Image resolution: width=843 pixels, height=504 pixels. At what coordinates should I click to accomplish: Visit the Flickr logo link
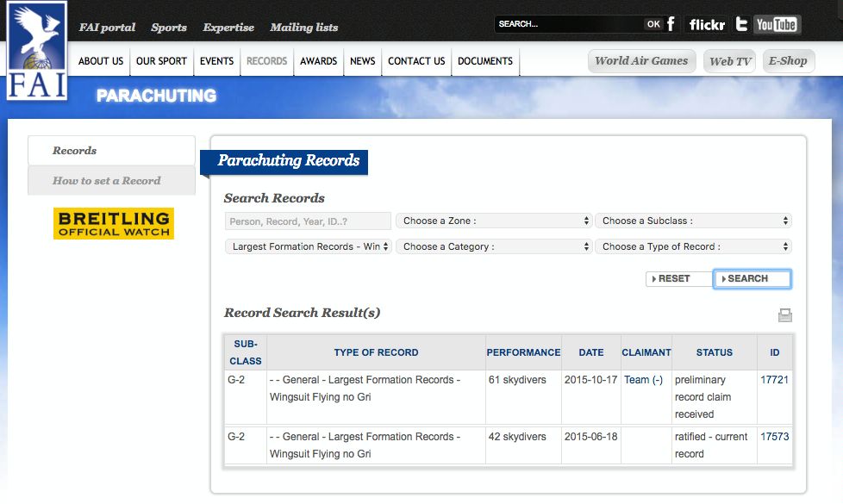tap(707, 25)
